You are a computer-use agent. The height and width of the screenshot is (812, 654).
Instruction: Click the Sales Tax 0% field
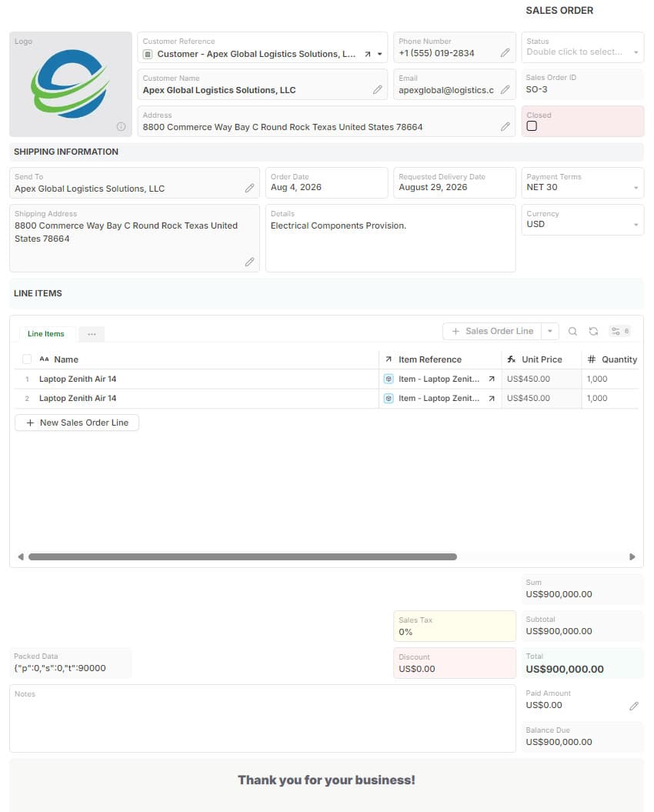point(454,626)
